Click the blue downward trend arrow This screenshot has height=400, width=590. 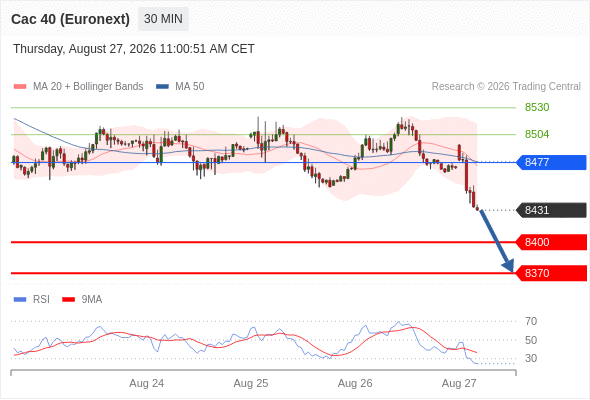coord(497,241)
